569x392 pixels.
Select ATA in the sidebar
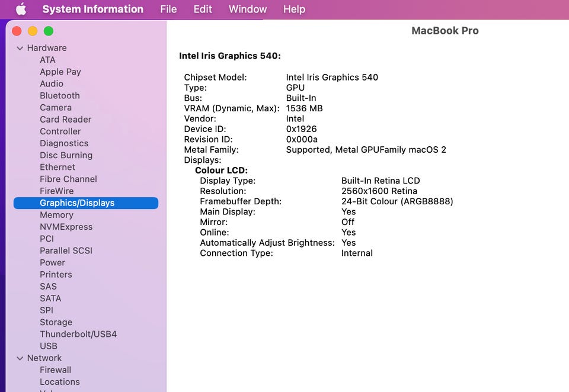47,60
